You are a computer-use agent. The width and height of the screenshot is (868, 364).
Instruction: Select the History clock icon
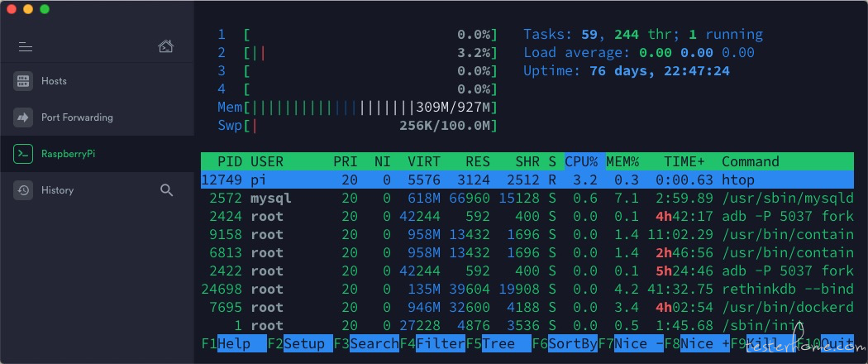(23, 190)
